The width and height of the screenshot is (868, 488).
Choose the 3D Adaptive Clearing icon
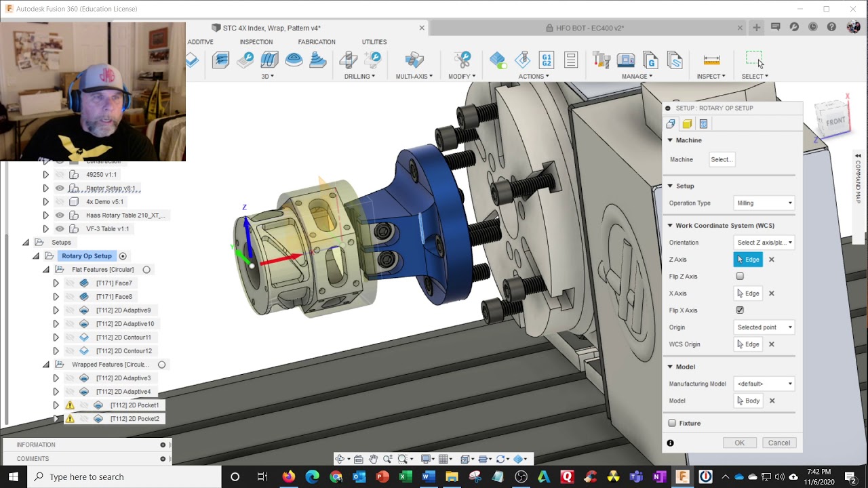coord(221,60)
